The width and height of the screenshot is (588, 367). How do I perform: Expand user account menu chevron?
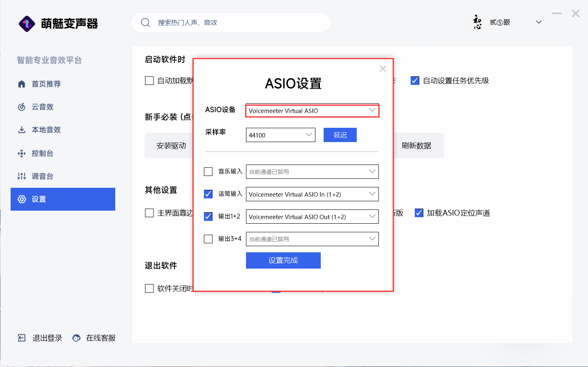539,22
